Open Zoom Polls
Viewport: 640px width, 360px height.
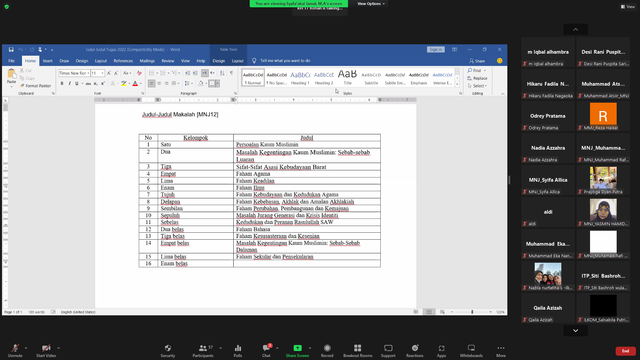(x=238, y=350)
